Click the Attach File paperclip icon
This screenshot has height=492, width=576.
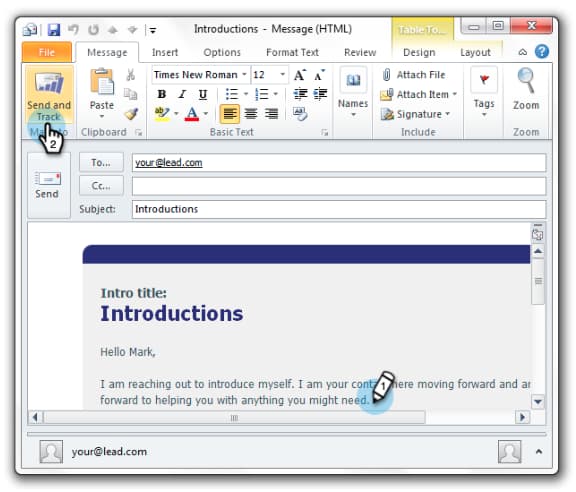(386, 75)
